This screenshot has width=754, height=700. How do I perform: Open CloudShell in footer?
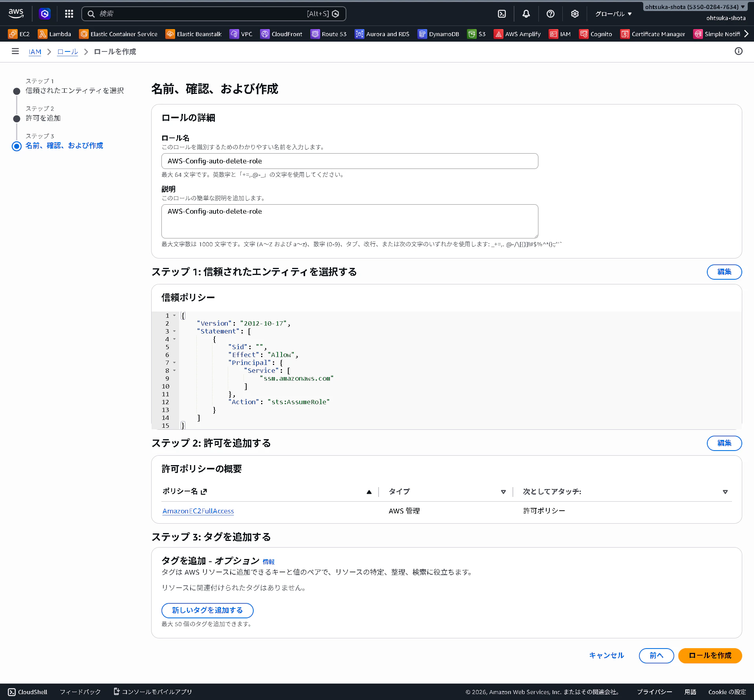coord(27,692)
